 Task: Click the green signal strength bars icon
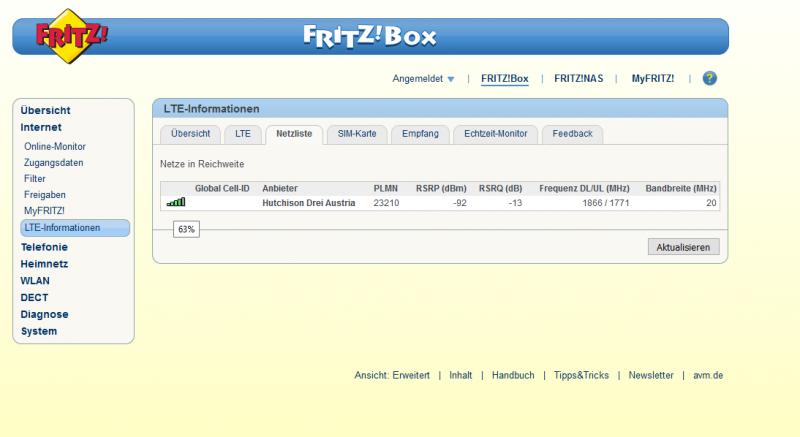pos(176,202)
